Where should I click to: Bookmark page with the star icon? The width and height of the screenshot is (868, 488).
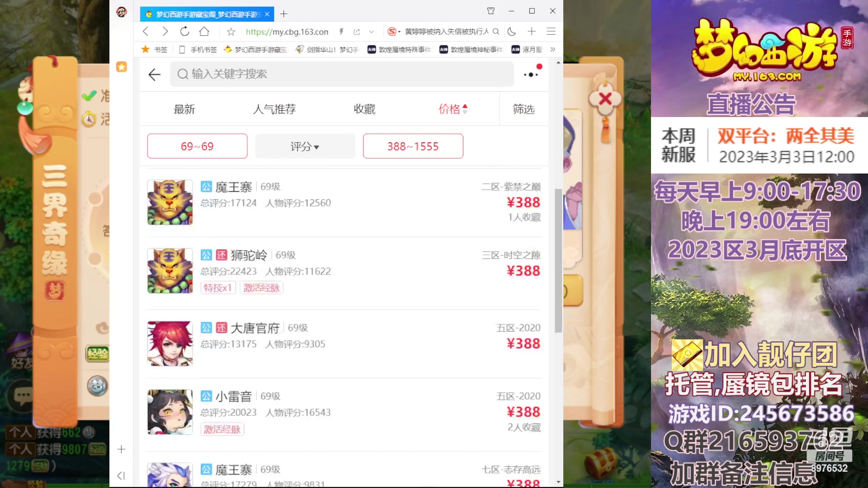click(x=231, y=32)
